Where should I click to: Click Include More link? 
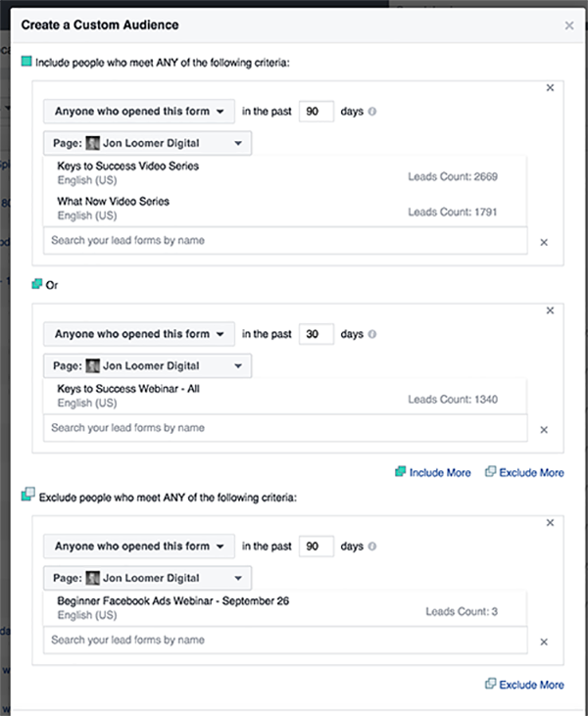(x=432, y=473)
